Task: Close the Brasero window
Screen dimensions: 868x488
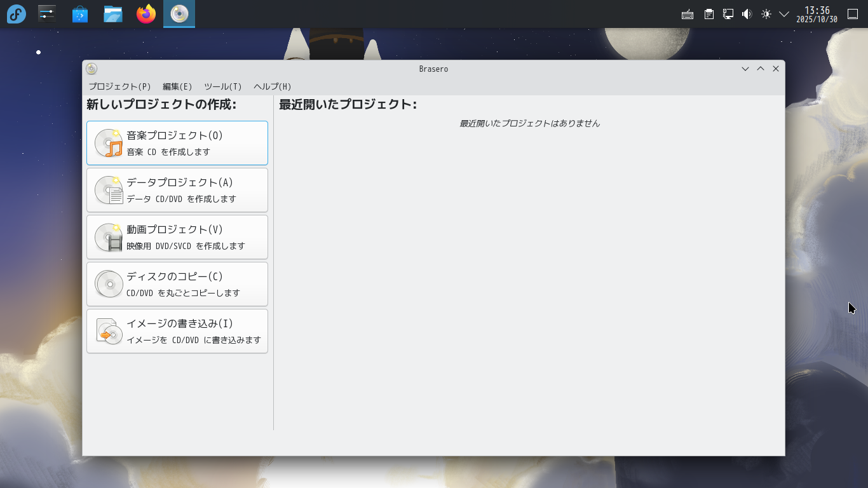Action: tap(776, 69)
